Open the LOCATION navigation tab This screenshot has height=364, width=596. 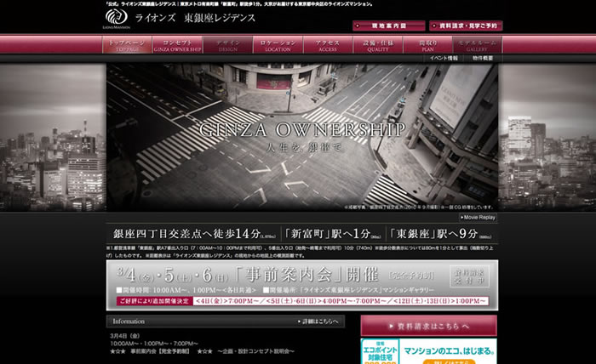point(278,45)
